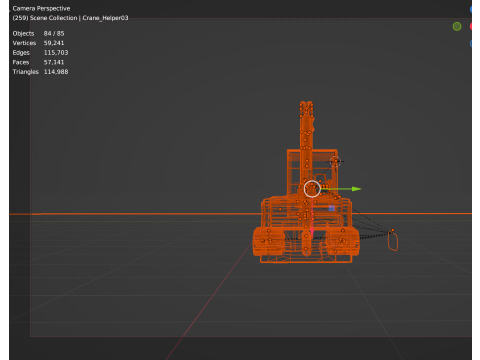The width and height of the screenshot is (480, 360).
Task: Click the green Y-axis circle of the navigation gizmo
Action: 457,27
